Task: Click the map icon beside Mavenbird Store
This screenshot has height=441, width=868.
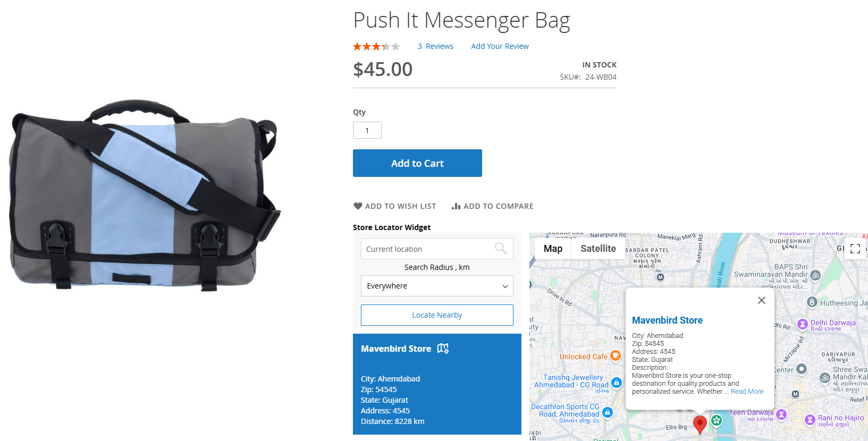Action: tap(443, 349)
